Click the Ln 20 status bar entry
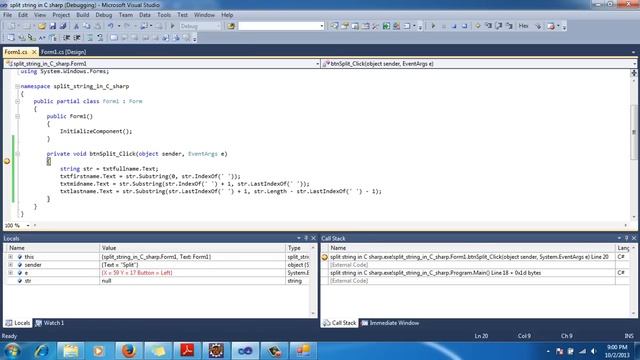640x360 pixels. point(481,336)
